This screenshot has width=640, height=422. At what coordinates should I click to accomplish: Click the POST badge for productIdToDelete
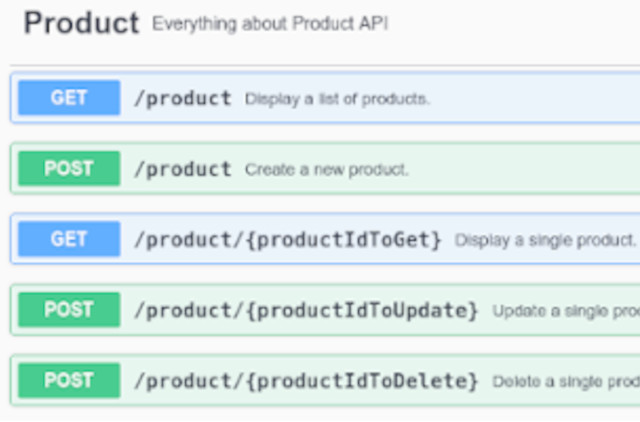click(x=69, y=380)
